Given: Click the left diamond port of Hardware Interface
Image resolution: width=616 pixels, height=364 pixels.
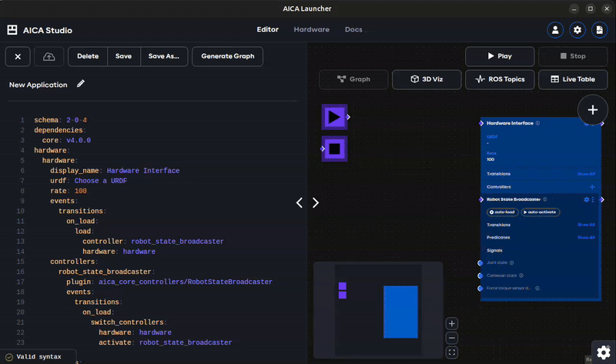Looking at the screenshot, I should (481, 123).
